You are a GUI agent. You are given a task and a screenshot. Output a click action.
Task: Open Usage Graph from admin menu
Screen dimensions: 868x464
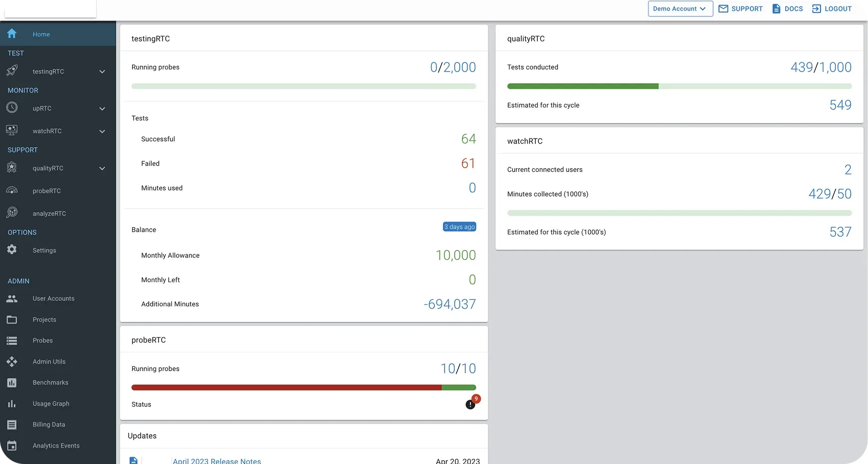[51, 404]
